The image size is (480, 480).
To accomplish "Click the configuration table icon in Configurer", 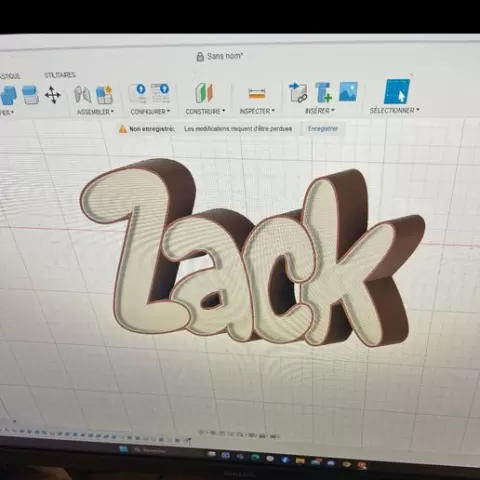I will [160, 93].
